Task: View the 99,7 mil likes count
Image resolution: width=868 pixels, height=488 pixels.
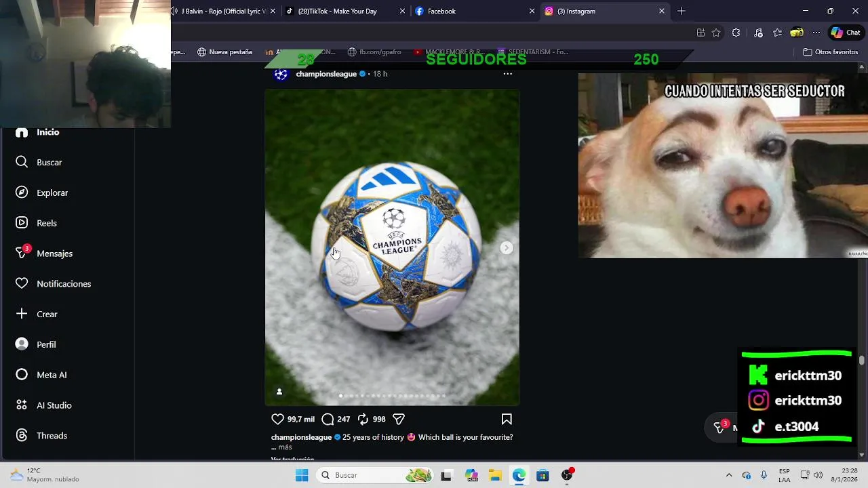Action: pos(301,419)
